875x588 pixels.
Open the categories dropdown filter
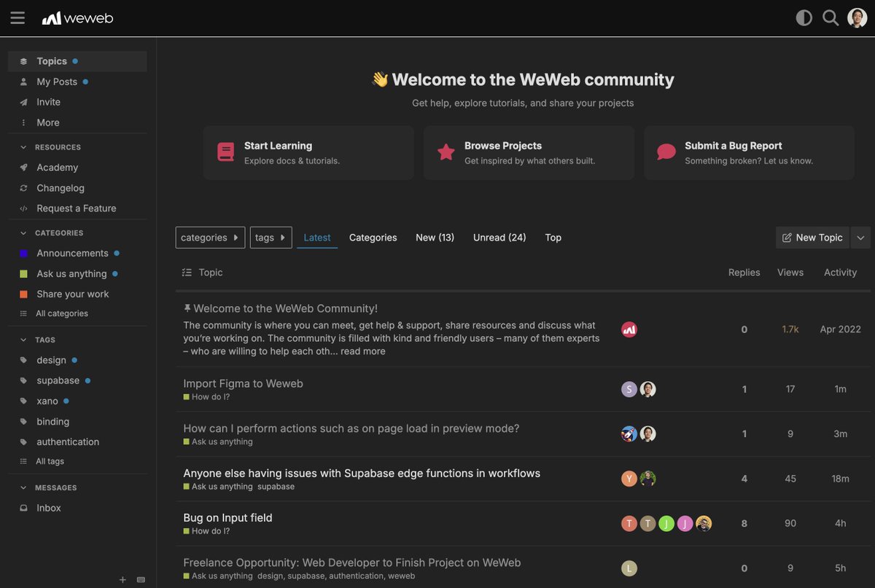[210, 238]
